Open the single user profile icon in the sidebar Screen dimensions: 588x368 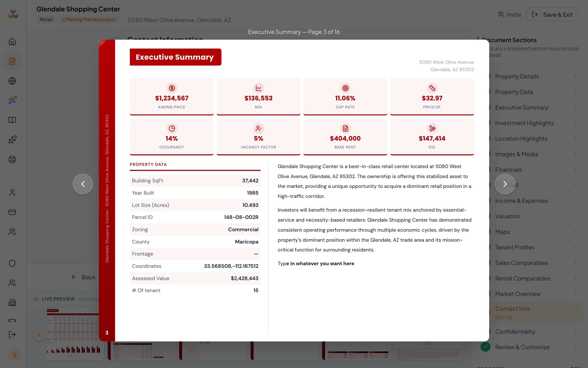(x=12, y=193)
